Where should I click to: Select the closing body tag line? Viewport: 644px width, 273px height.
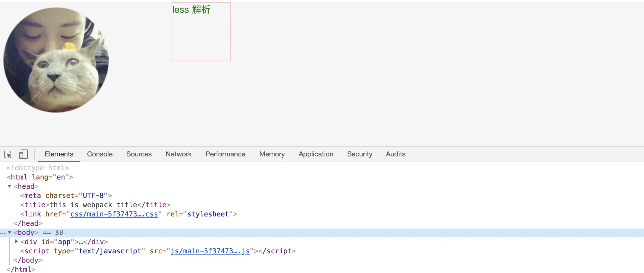click(28, 260)
